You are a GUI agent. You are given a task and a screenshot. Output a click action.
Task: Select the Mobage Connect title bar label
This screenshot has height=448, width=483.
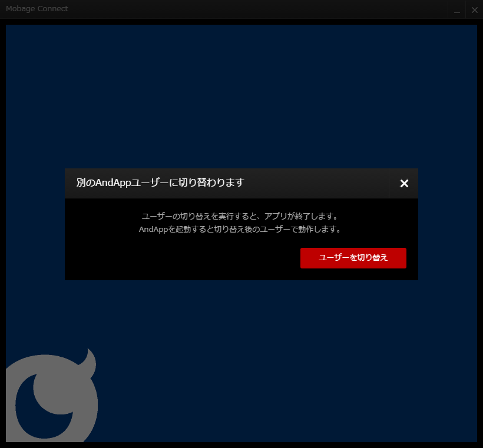(37, 9)
